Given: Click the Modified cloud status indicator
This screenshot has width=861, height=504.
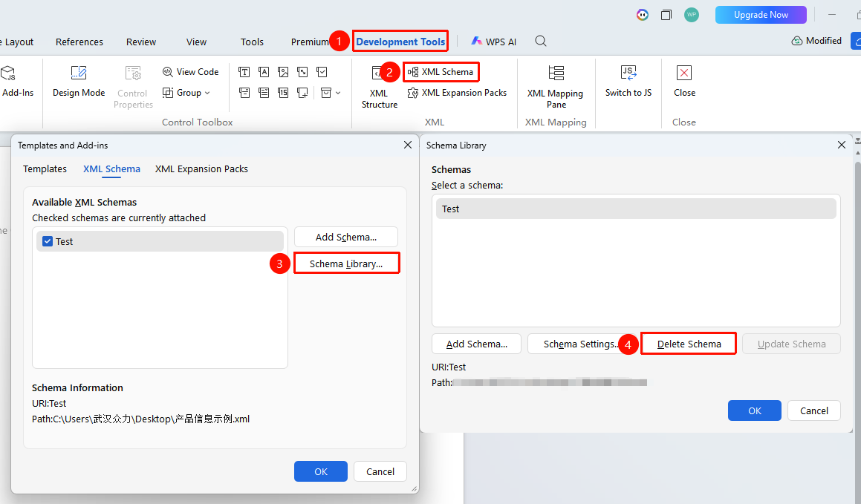Looking at the screenshot, I should click(x=816, y=41).
